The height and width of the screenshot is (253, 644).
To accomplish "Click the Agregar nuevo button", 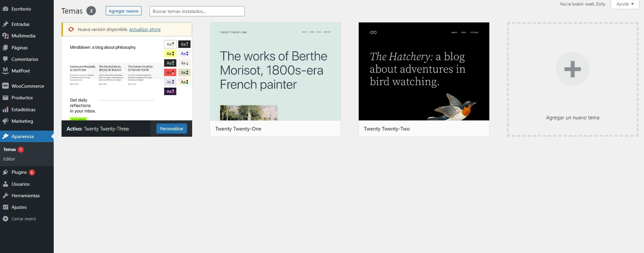I will click(x=123, y=11).
